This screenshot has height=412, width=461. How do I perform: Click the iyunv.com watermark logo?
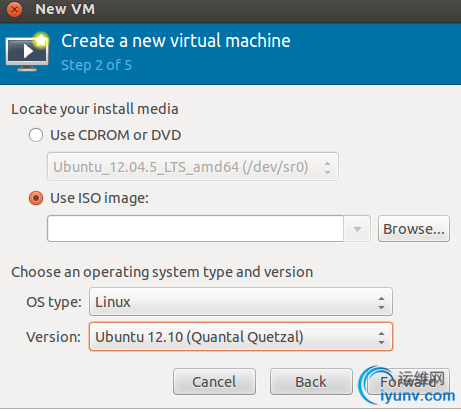407,386
